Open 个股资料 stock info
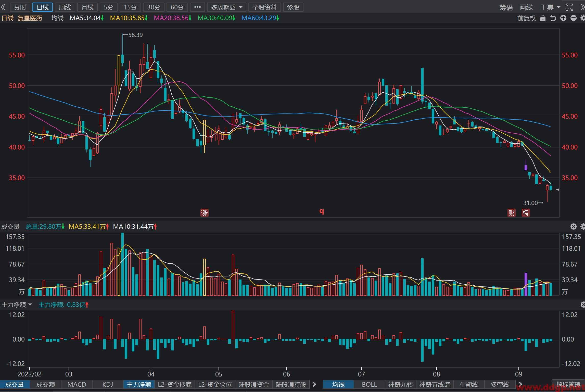Screen dimensions: 585x392 point(264,7)
